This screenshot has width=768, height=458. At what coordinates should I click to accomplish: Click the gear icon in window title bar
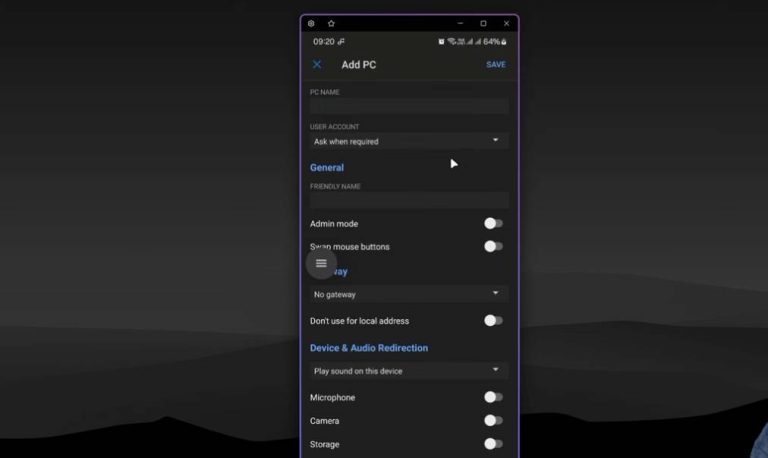click(x=311, y=24)
